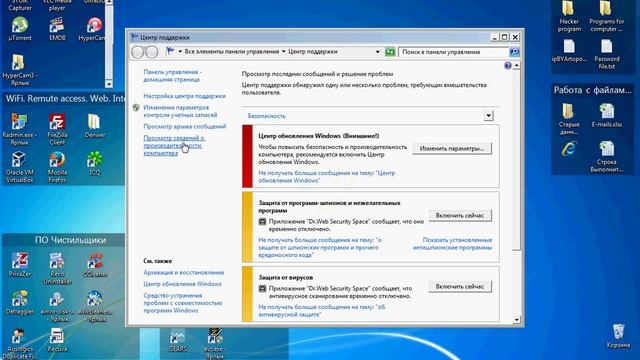This screenshot has height=360, width=640.
Task: Open the 'Все элементы панели управления' breadcrumb dropdown
Action: pos(283,52)
